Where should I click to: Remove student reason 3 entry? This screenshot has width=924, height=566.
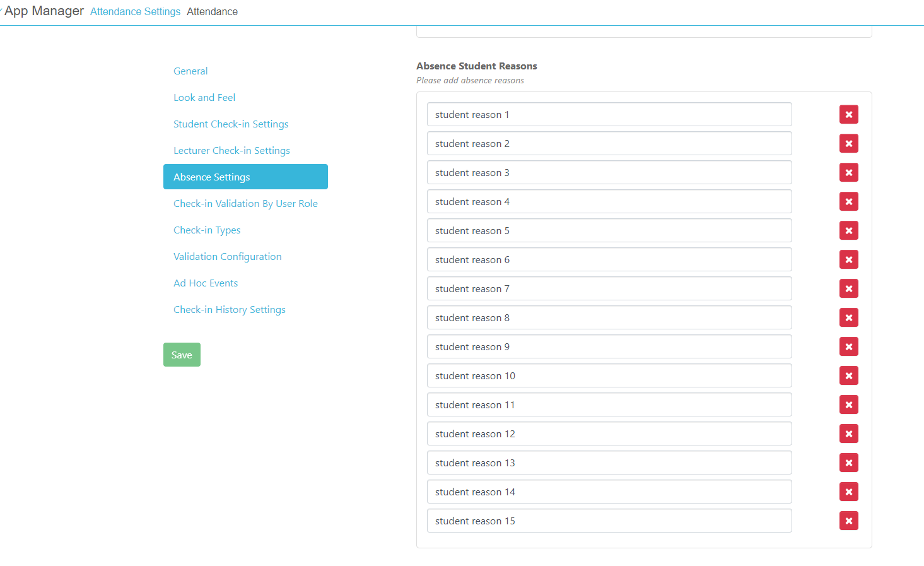point(848,172)
